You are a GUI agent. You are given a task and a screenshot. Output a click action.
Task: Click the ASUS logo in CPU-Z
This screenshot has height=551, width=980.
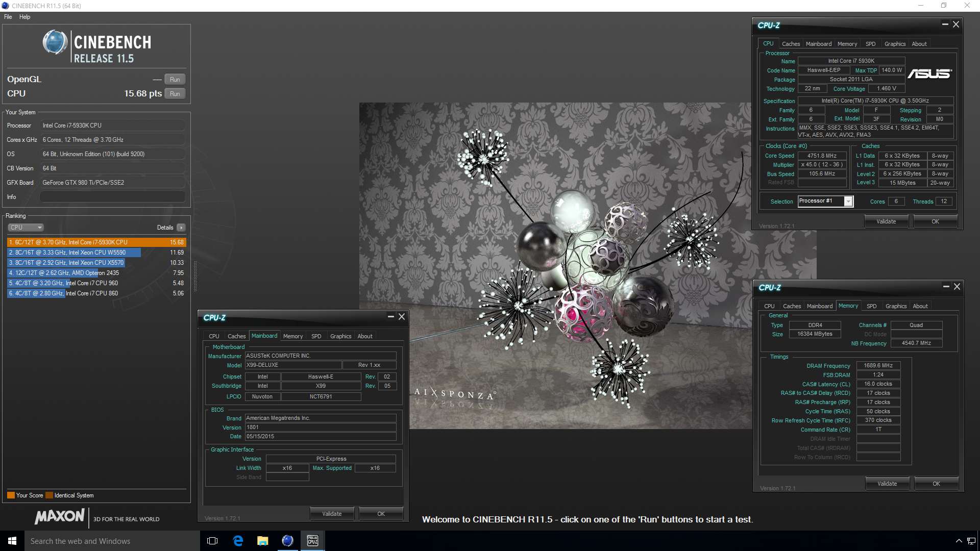tap(930, 74)
